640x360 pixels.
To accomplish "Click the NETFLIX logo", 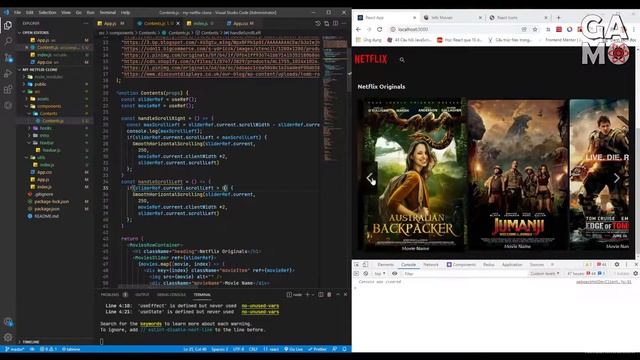I will (x=371, y=59).
